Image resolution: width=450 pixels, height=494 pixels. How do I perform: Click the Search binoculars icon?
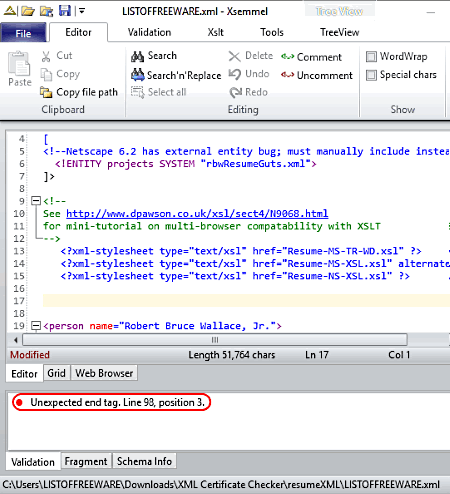pyautogui.click(x=137, y=56)
